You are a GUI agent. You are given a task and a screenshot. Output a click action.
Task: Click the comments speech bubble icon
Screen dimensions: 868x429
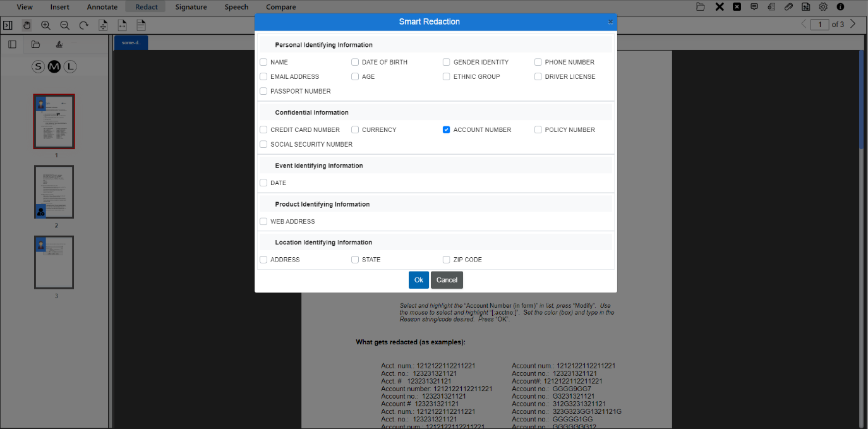754,7
